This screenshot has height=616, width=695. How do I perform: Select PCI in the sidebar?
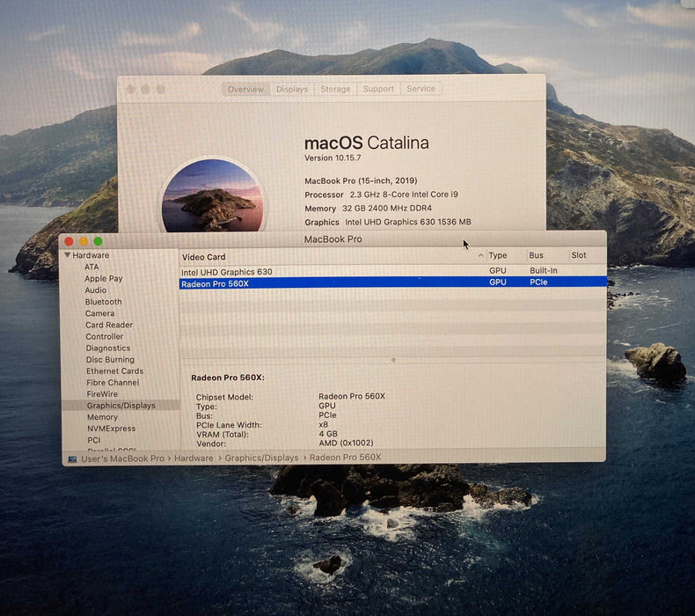click(93, 440)
